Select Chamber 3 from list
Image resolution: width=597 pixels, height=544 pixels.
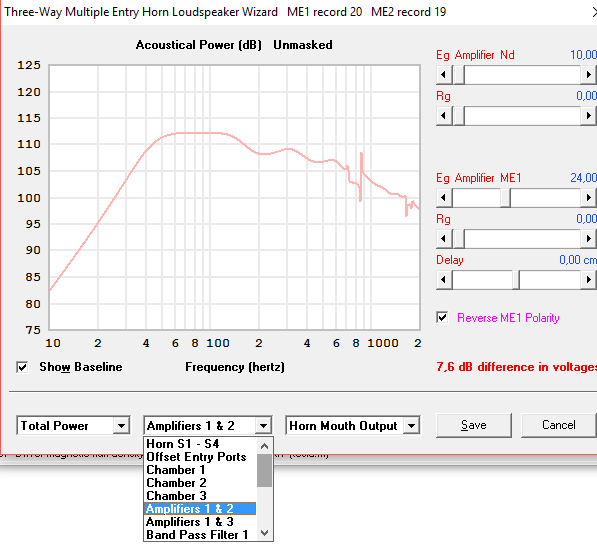pyautogui.click(x=200, y=496)
